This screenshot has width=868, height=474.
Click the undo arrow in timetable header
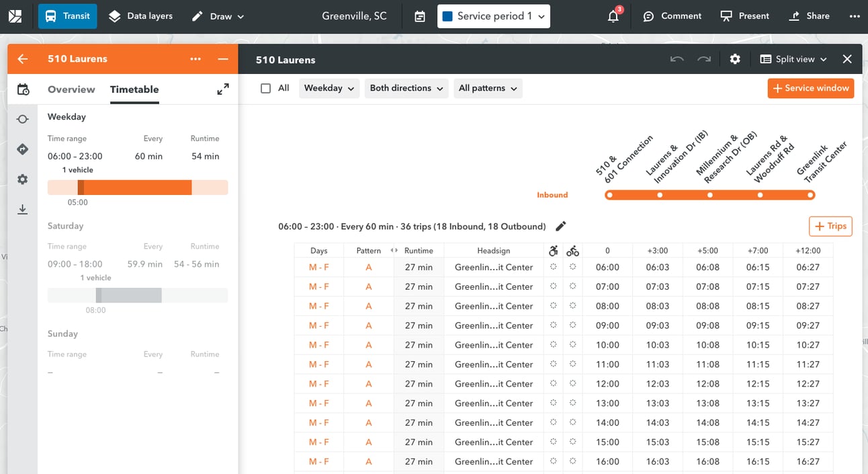coord(677,59)
